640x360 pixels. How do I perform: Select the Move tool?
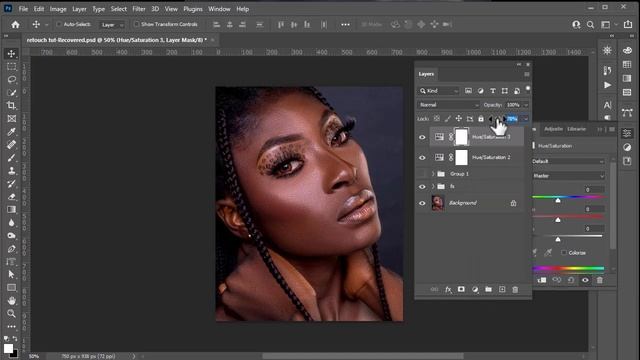coord(11,53)
